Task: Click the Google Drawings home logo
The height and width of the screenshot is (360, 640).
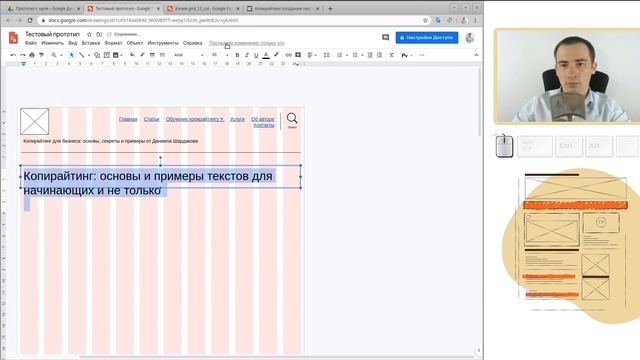Action: click(13, 38)
